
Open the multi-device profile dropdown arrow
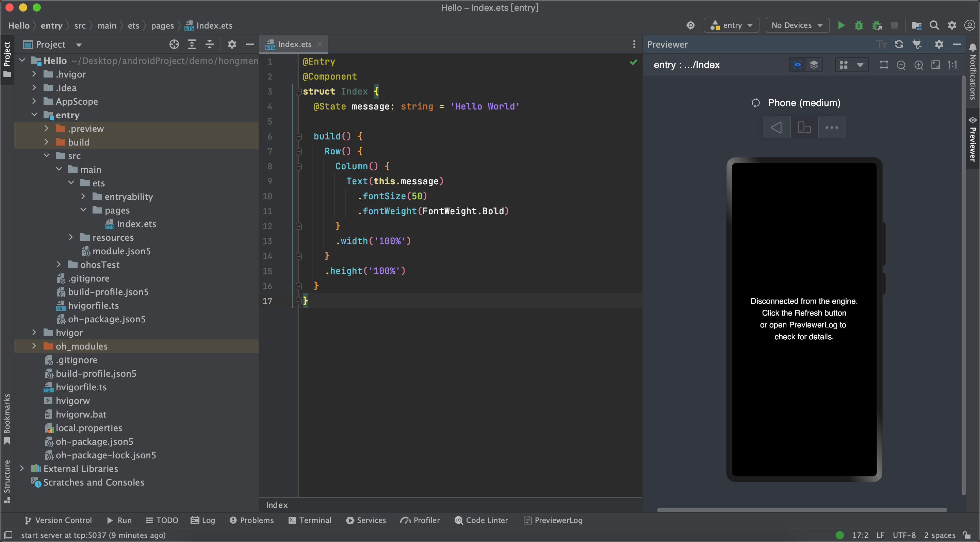click(860, 65)
